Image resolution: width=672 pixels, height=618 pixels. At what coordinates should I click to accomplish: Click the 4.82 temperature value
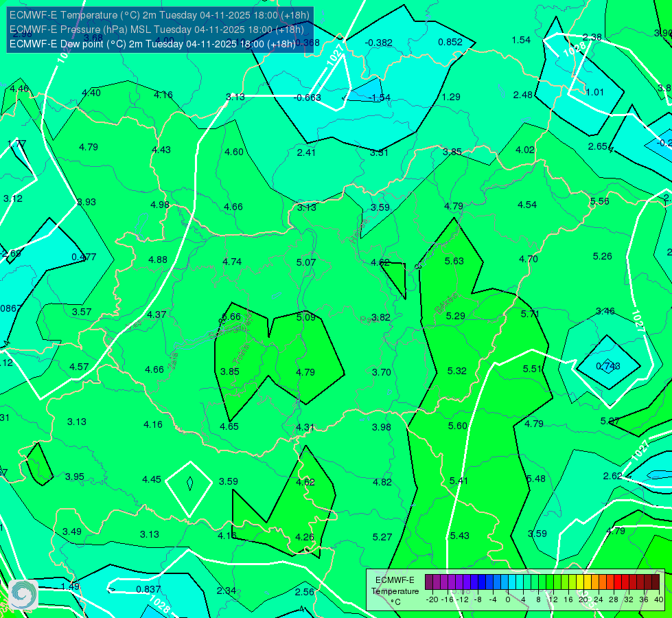(382, 482)
